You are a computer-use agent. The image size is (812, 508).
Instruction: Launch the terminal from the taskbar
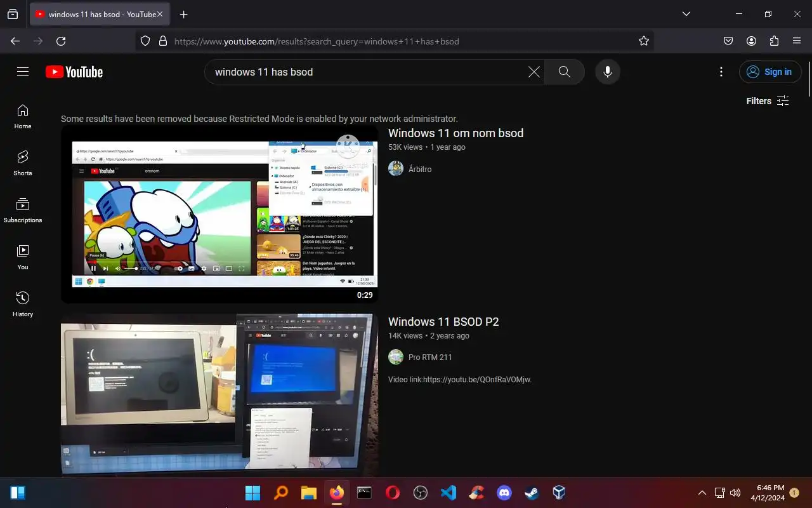pos(364,492)
